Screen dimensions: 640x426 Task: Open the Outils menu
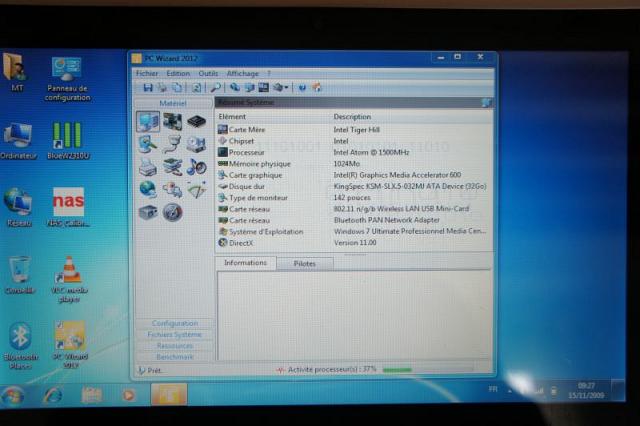[x=208, y=73]
